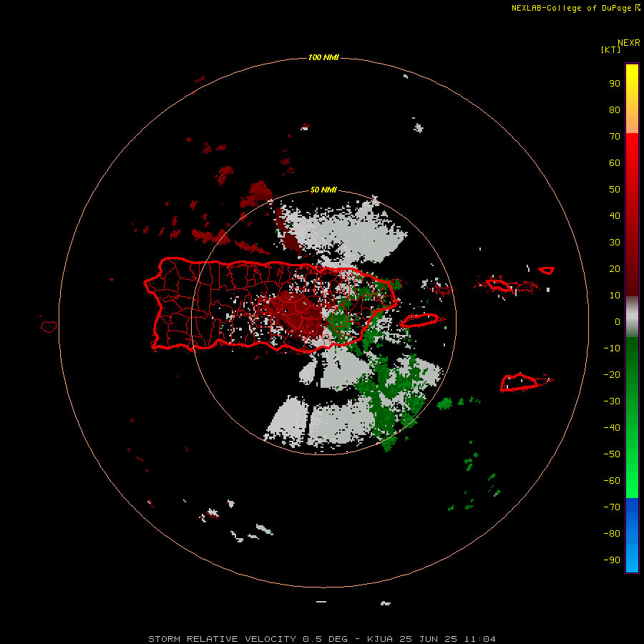This screenshot has height=644, width=644.
Task: Click the 100 NMI range ring label
Action: tap(323, 57)
